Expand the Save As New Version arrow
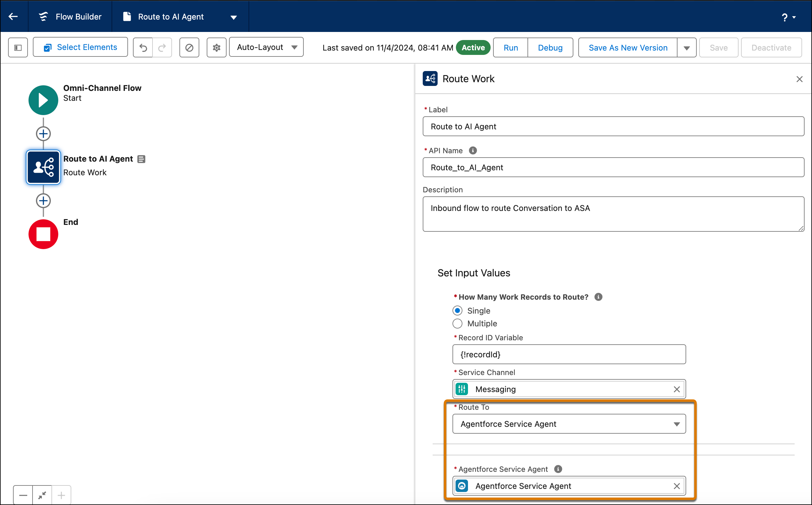The width and height of the screenshot is (812, 505). point(686,48)
